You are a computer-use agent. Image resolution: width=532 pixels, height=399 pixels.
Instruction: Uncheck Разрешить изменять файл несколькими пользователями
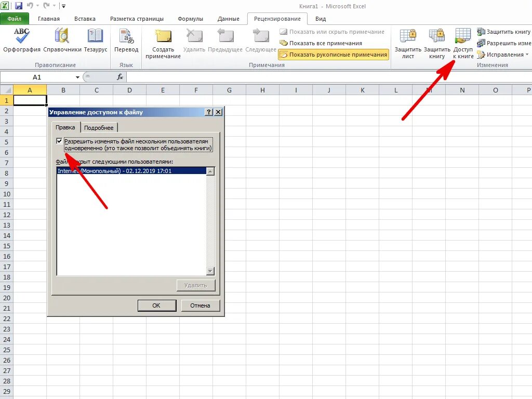click(x=59, y=141)
